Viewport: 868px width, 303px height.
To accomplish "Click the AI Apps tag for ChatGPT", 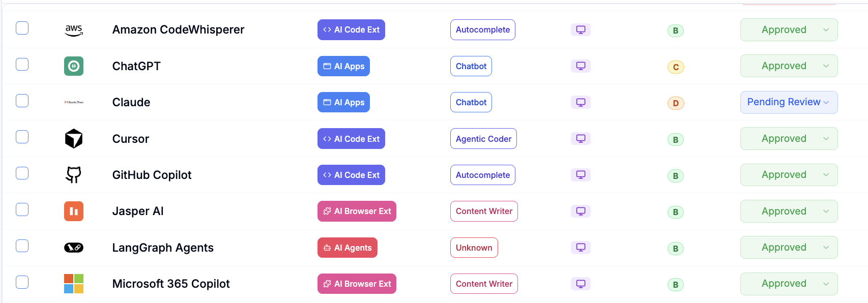I will 343,66.
